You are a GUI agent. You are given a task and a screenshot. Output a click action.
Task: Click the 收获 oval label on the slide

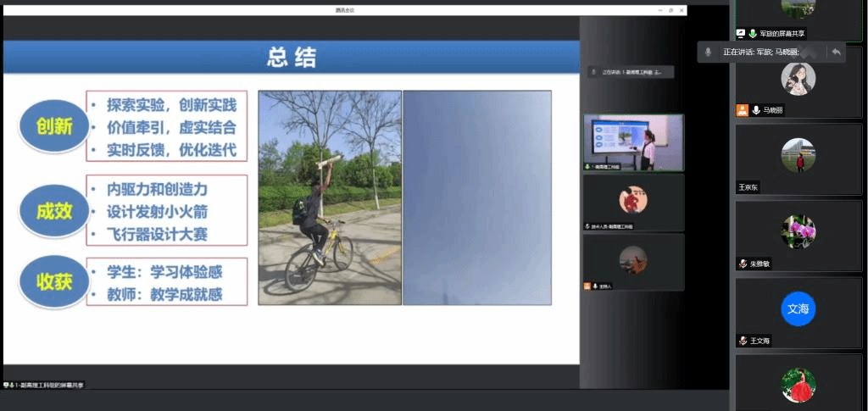[53, 282]
